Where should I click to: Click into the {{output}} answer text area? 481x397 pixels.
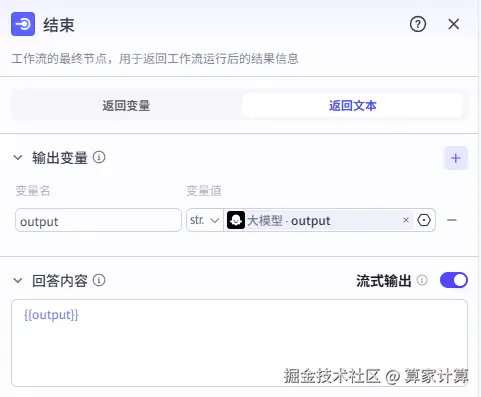click(239, 343)
